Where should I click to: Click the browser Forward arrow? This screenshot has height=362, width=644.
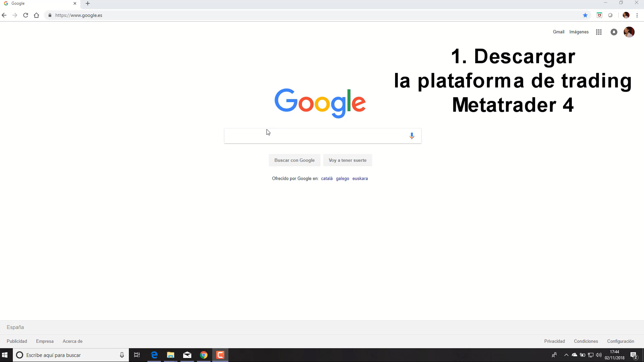[x=15, y=15]
